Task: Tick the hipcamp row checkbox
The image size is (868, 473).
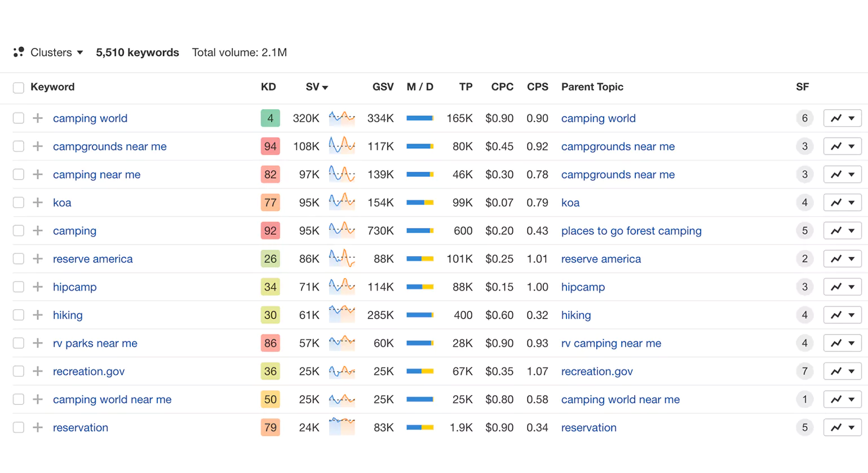Action: [19, 287]
